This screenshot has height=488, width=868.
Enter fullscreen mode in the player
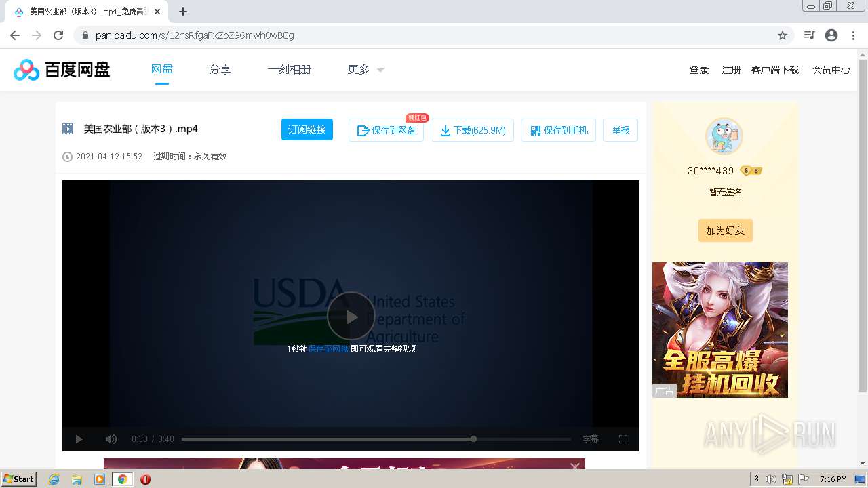point(623,439)
